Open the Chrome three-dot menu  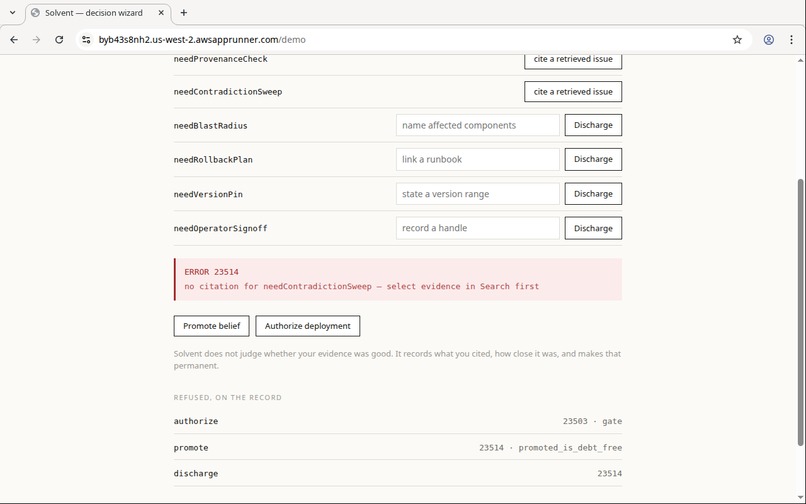click(x=791, y=40)
